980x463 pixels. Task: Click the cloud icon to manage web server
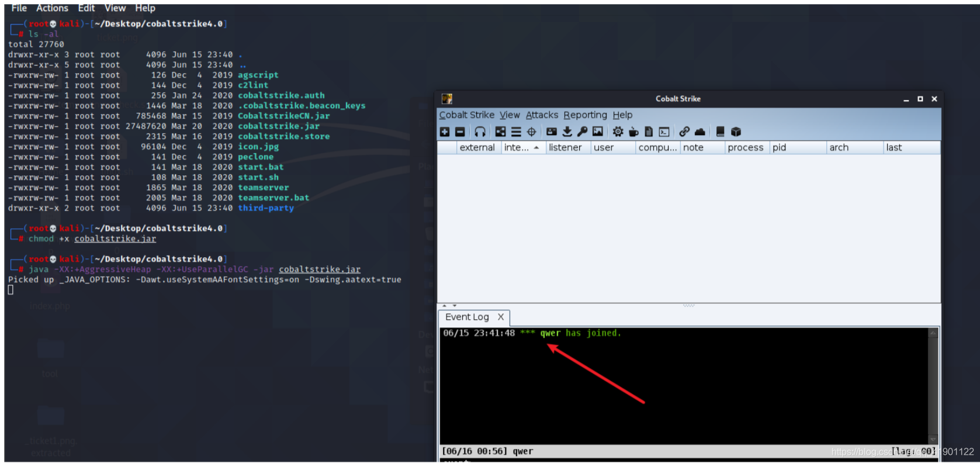pyautogui.click(x=699, y=132)
